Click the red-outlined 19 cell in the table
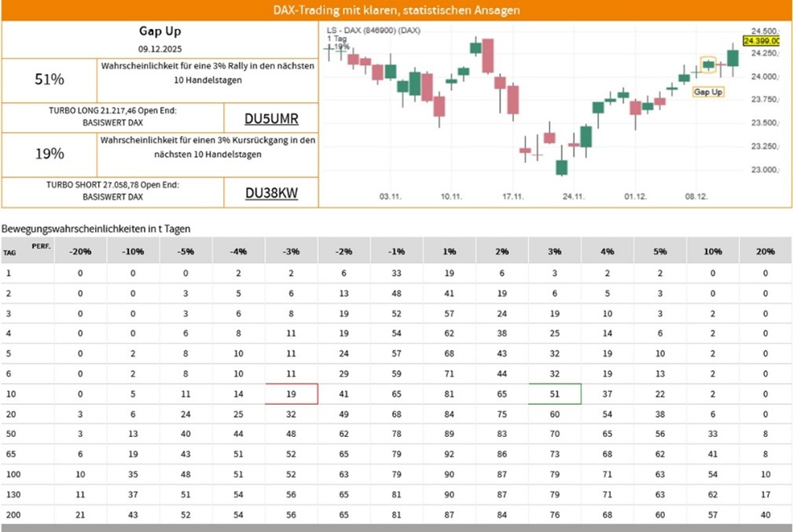This screenshot has width=793, height=532. coord(291,393)
